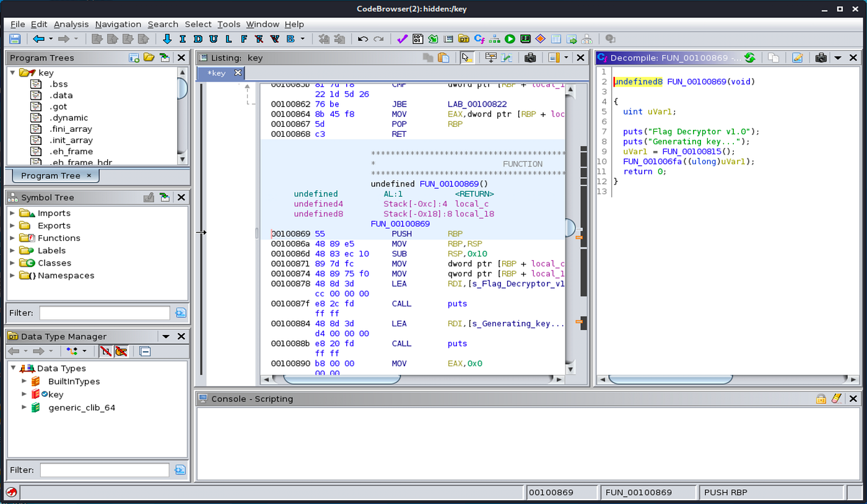Image resolution: width=867 pixels, height=504 pixels.
Task: Click the undo arrow in the toolbar
Action: point(362,38)
